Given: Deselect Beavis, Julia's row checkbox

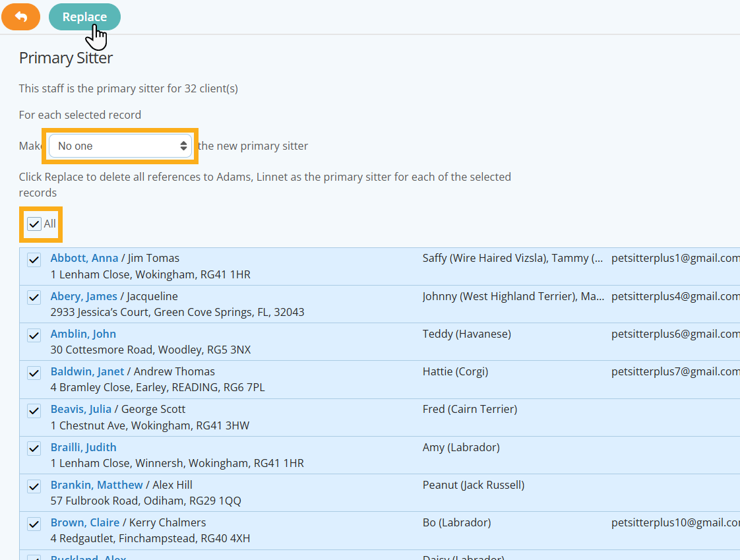Looking at the screenshot, I should pos(34,410).
